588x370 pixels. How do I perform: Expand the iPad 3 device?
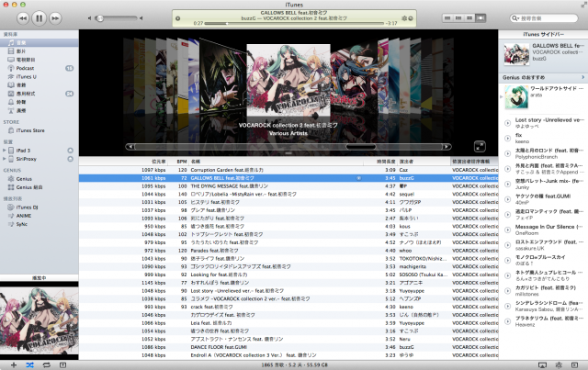(x=4, y=151)
